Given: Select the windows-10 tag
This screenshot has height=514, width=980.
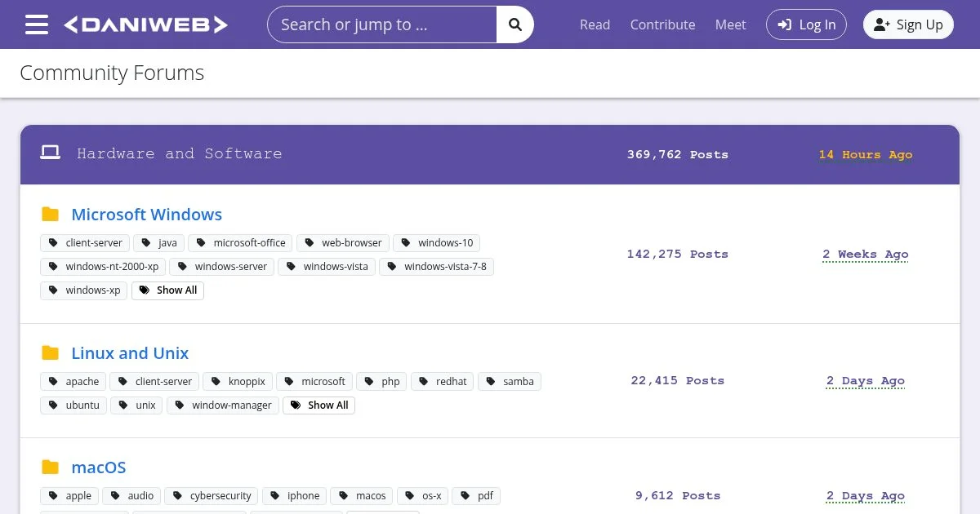Looking at the screenshot, I should (436, 243).
